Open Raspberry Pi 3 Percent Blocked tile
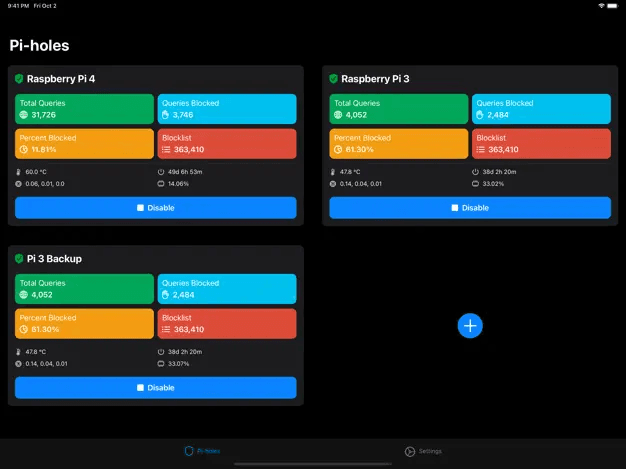626x469 pixels. point(399,144)
